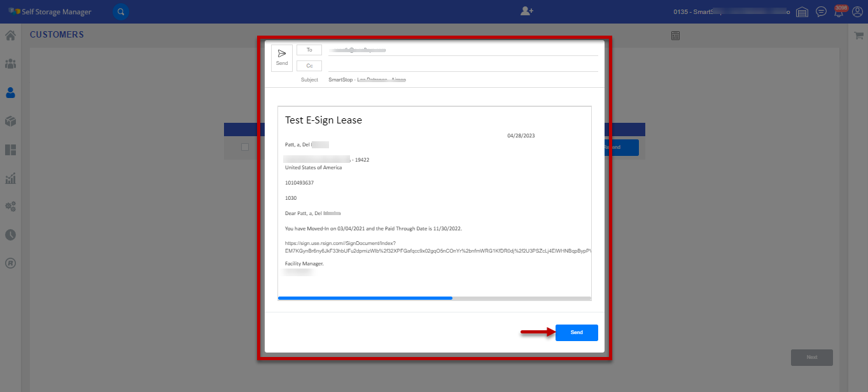Click the To recipient button
This screenshot has width=868, height=392.
[309, 50]
